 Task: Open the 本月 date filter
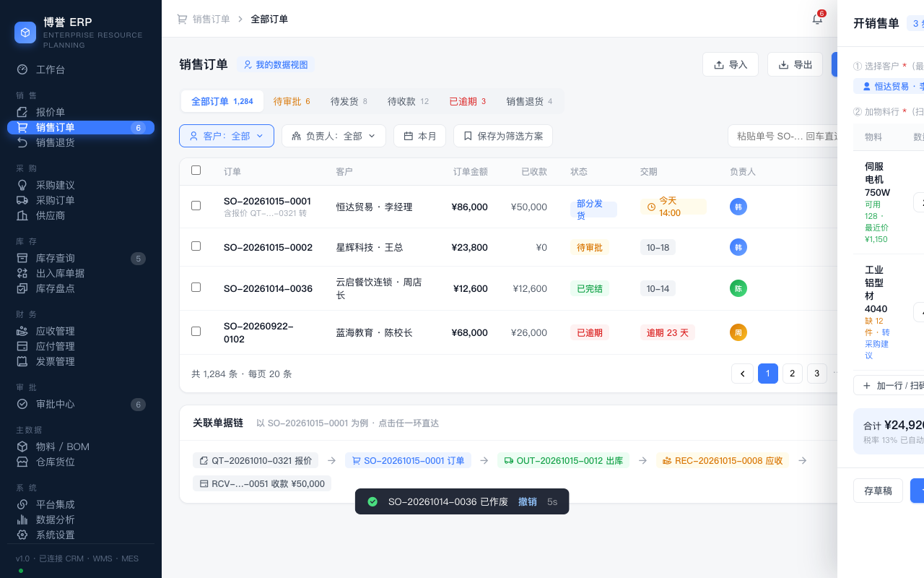[x=419, y=136]
